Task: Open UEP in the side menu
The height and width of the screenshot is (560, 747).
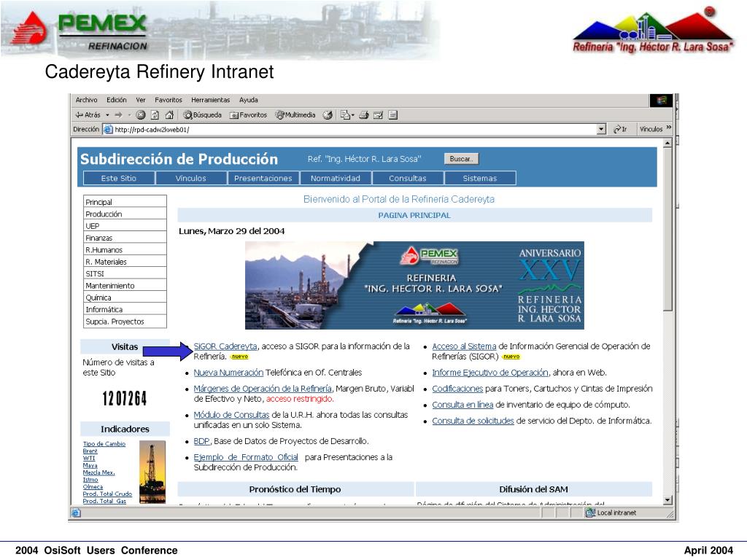Action: [125, 226]
